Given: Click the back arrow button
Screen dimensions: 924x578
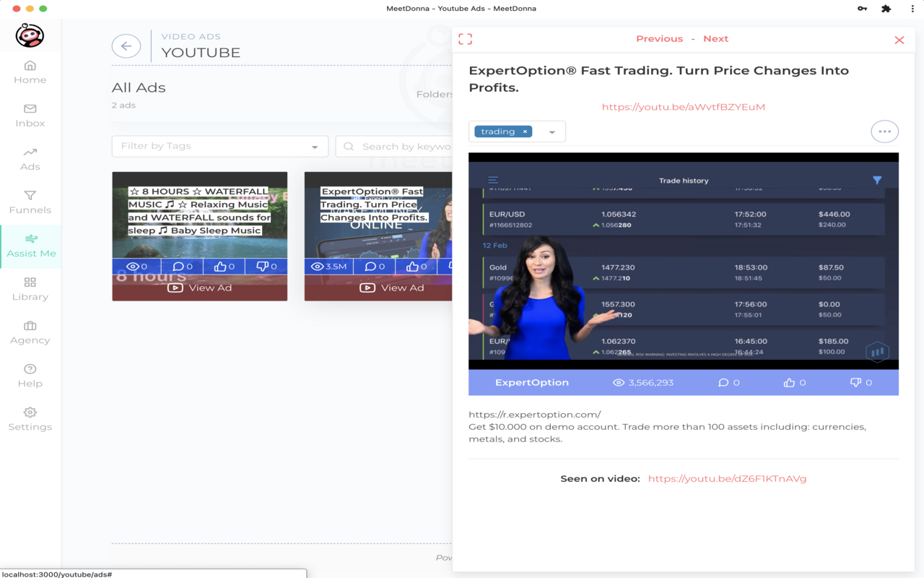Looking at the screenshot, I should coord(126,46).
